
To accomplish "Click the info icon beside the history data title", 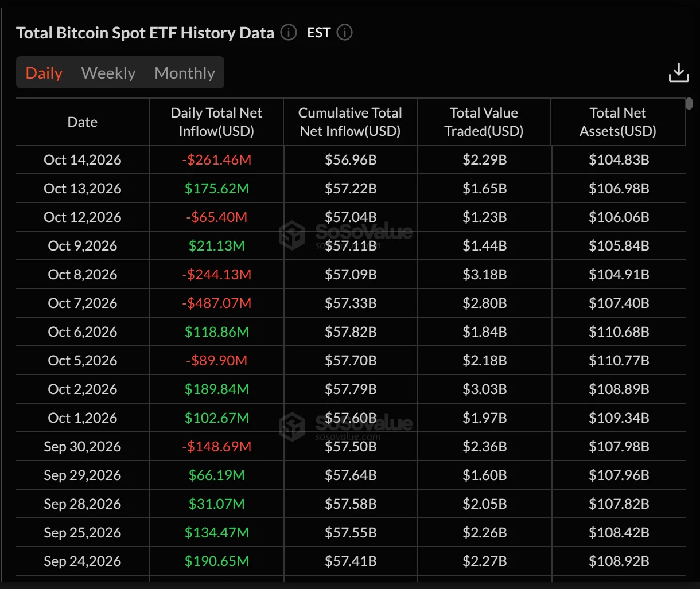I will click(x=289, y=33).
